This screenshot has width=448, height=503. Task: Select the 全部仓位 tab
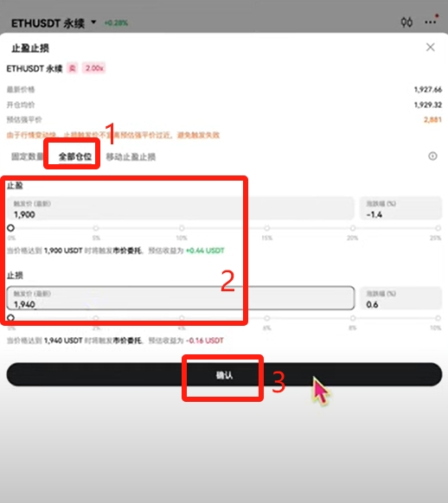(74, 156)
